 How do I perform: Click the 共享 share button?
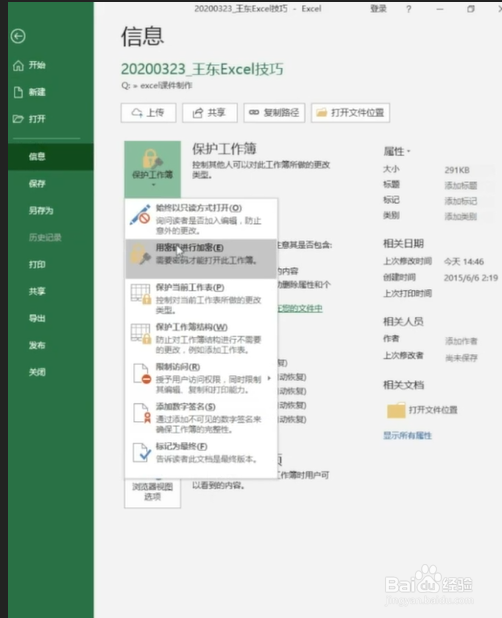(210, 113)
